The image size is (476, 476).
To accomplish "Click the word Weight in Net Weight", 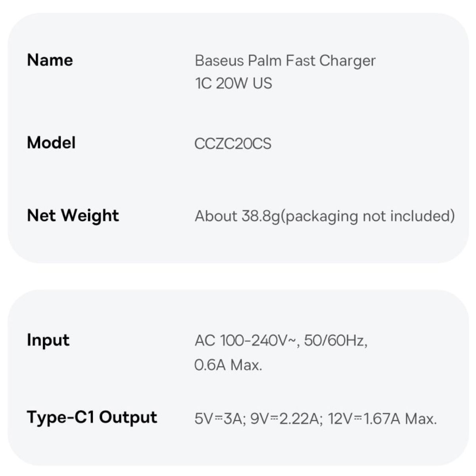I will tap(90, 215).
